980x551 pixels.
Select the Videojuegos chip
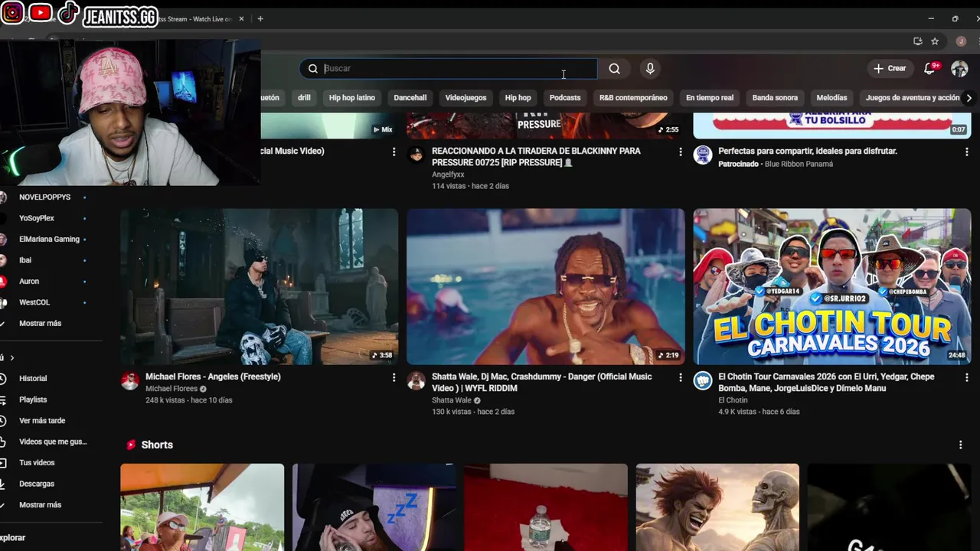click(465, 98)
